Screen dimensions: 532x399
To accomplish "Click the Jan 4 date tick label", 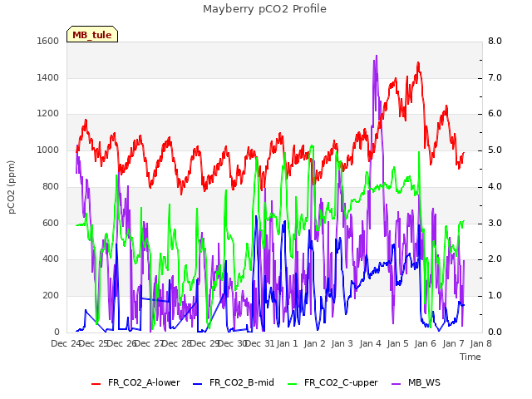I will pos(370,343).
